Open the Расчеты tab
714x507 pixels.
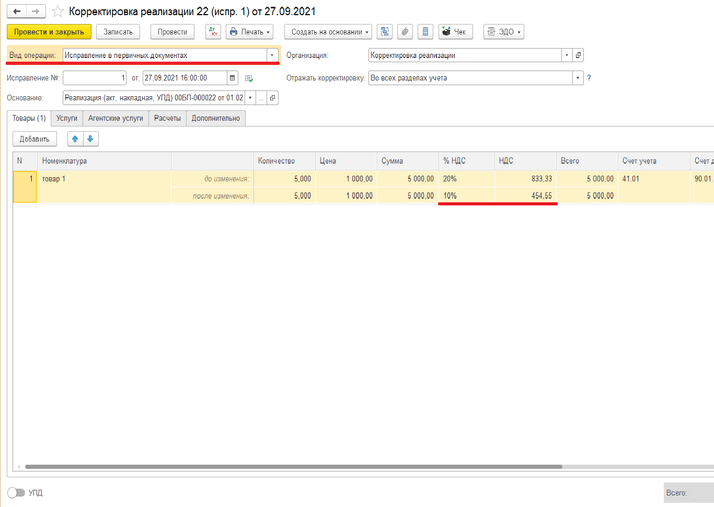(168, 118)
